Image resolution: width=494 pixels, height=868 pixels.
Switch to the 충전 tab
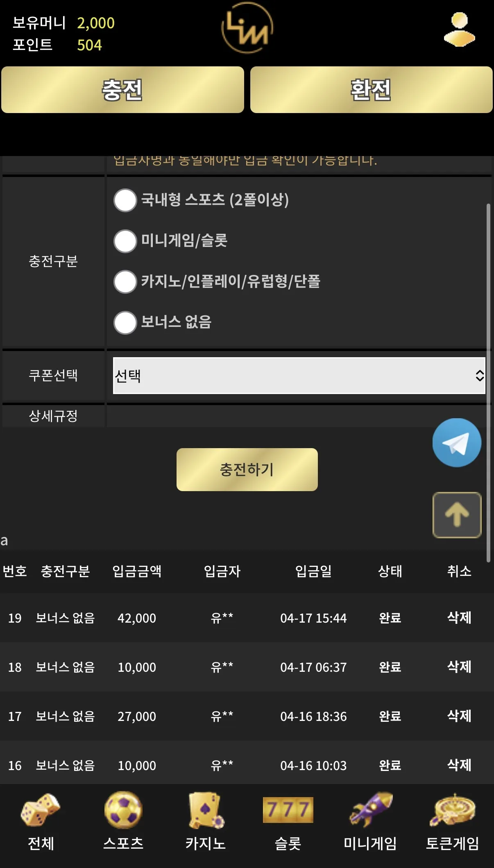tap(122, 90)
